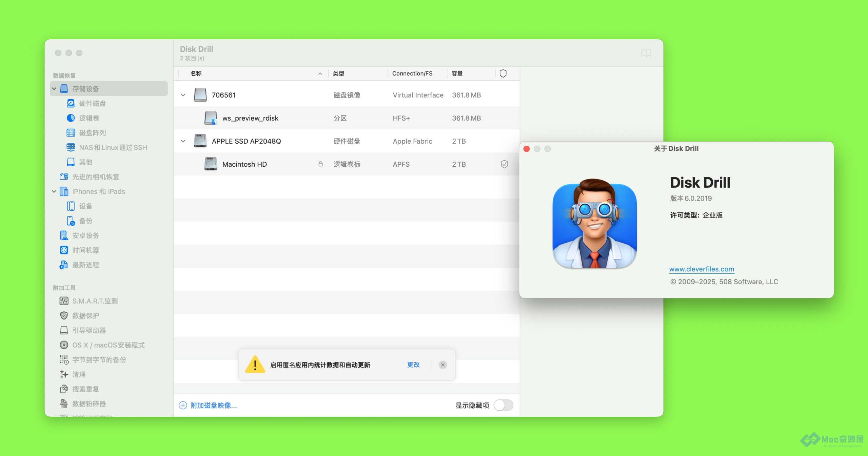Screen dimensions: 868x456
Task: Open OS X / macOS installer icon
Action: pyautogui.click(x=64, y=345)
